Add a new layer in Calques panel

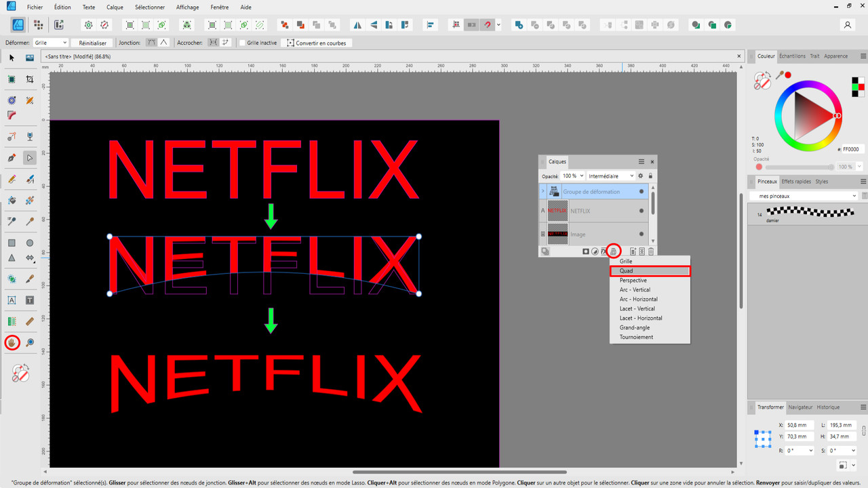tap(632, 251)
